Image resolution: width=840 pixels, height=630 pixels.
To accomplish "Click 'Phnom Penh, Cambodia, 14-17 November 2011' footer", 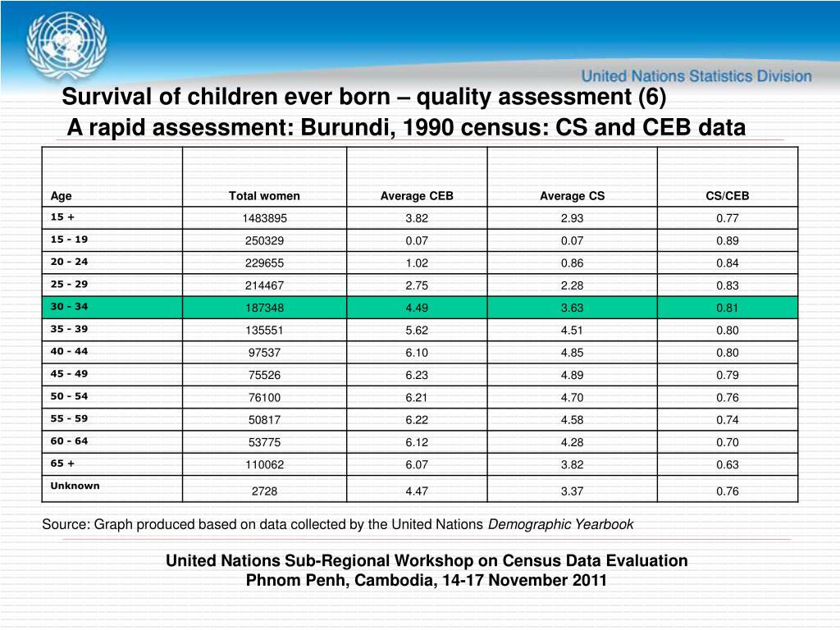I will pyautogui.click(x=427, y=582).
